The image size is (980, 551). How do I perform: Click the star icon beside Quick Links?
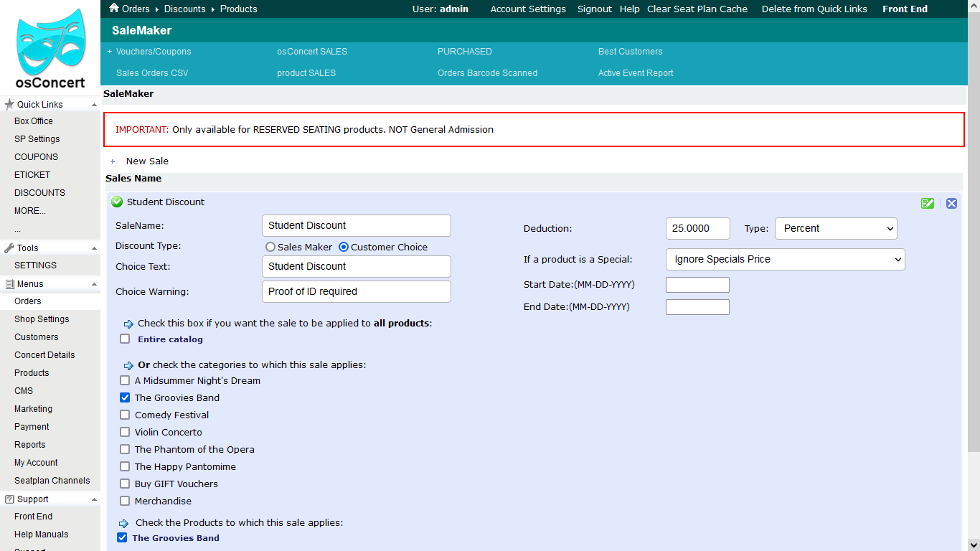pyautogui.click(x=9, y=105)
